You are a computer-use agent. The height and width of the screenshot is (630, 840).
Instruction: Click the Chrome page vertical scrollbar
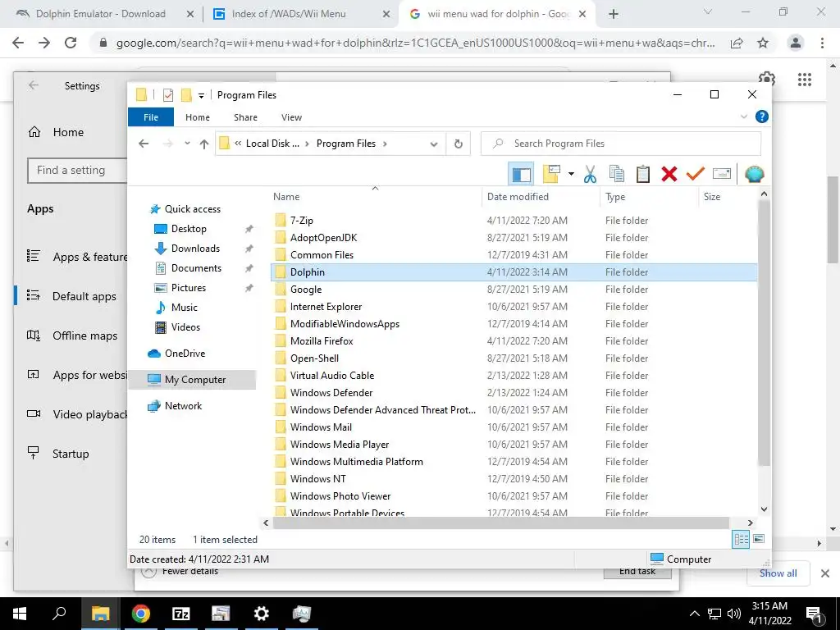click(833, 219)
